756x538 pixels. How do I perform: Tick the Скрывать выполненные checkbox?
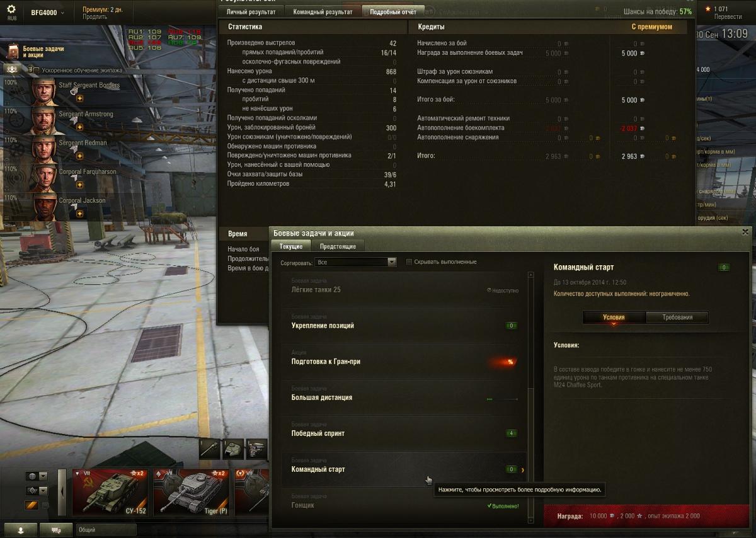[x=409, y=261]
